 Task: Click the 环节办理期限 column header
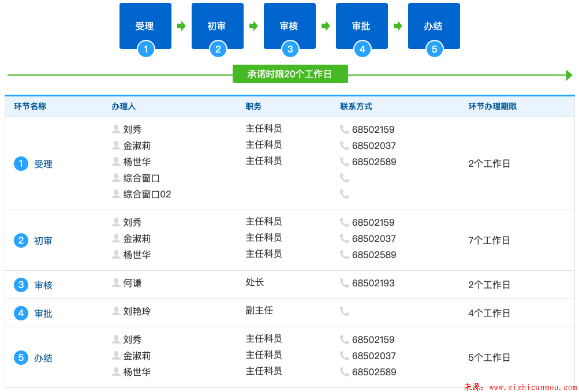click(x=492, y=106)
